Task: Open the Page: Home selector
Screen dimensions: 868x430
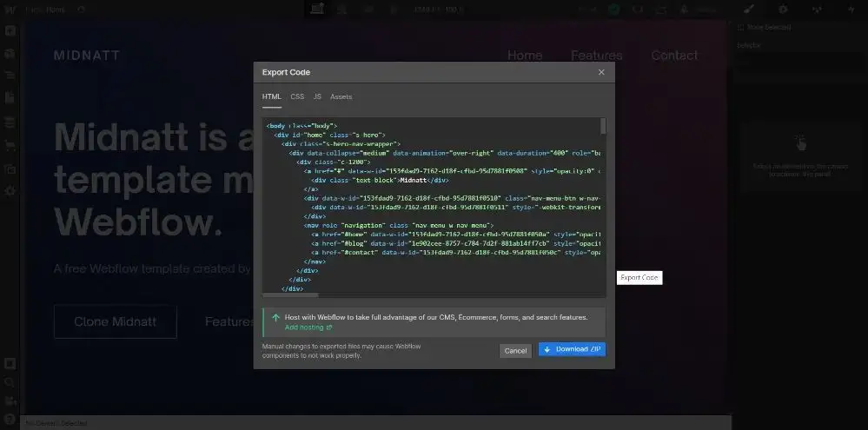Action: click(45, 10)
